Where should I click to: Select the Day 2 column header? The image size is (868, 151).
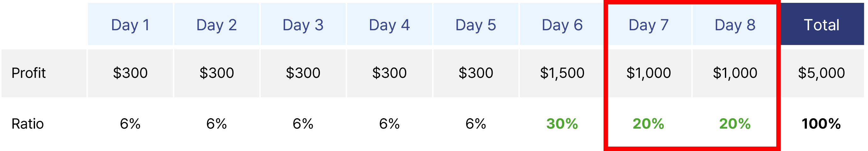coord(217,24)
